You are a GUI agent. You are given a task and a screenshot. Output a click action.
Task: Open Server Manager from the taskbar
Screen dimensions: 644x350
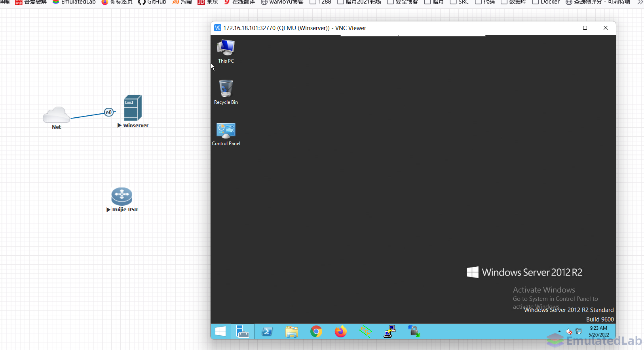(x=242, y=331)
